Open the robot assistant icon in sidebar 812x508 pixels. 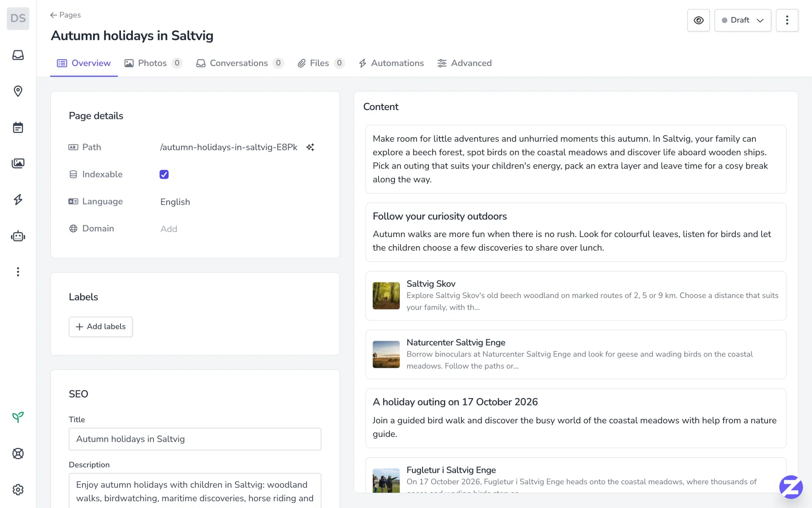click(x=18, y=236)
